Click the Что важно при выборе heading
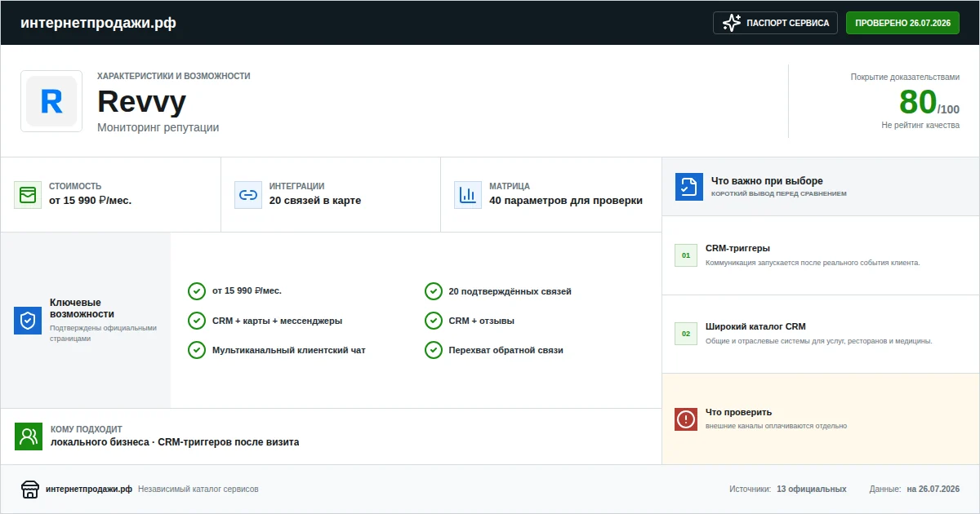 [x=767, y=181]
